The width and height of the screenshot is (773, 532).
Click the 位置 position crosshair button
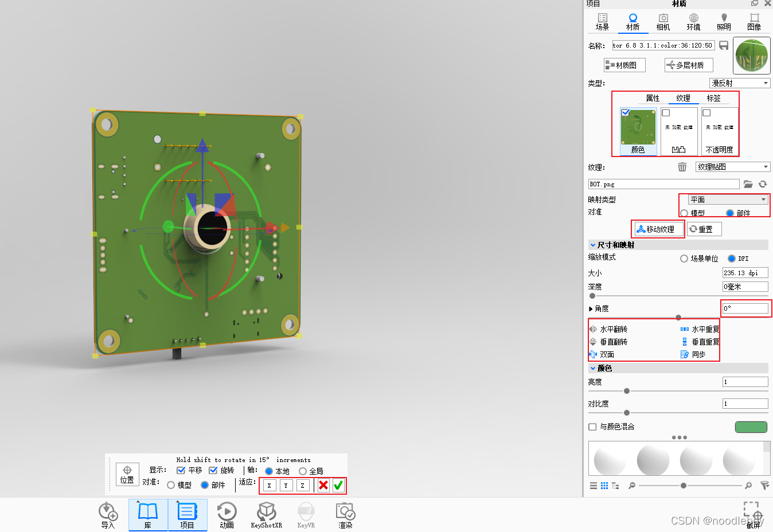coord(127,475)
